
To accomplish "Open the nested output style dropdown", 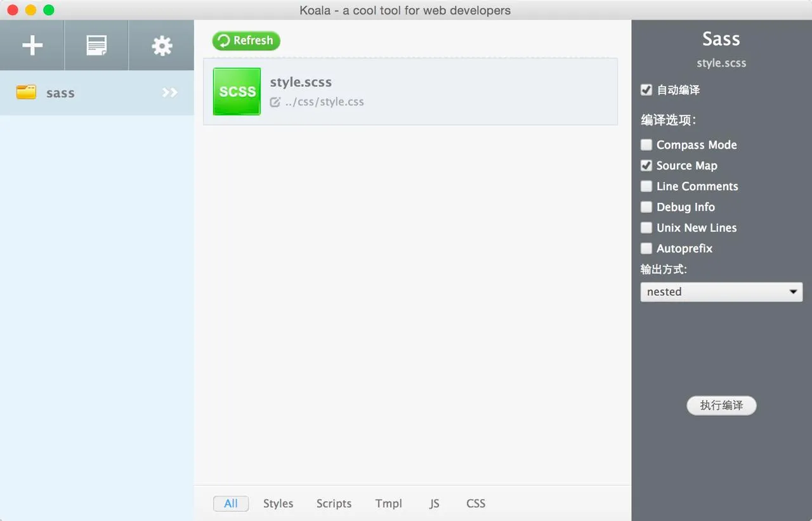I will [721, 292].
